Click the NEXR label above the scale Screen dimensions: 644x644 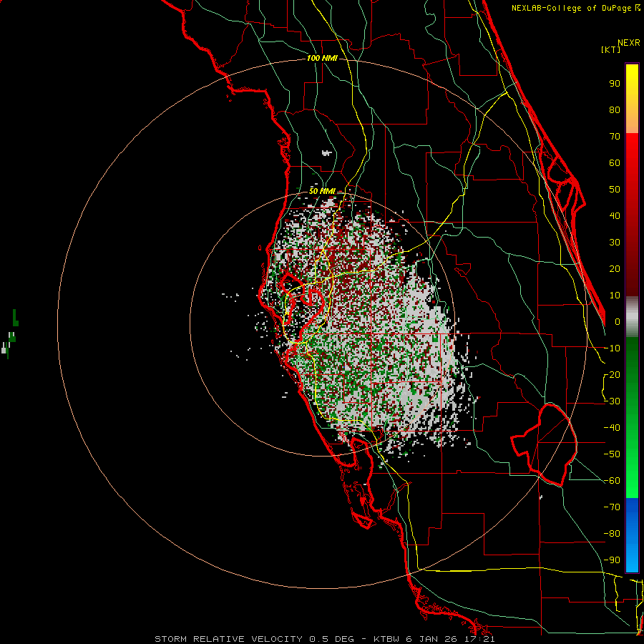[x=628, y=43]
